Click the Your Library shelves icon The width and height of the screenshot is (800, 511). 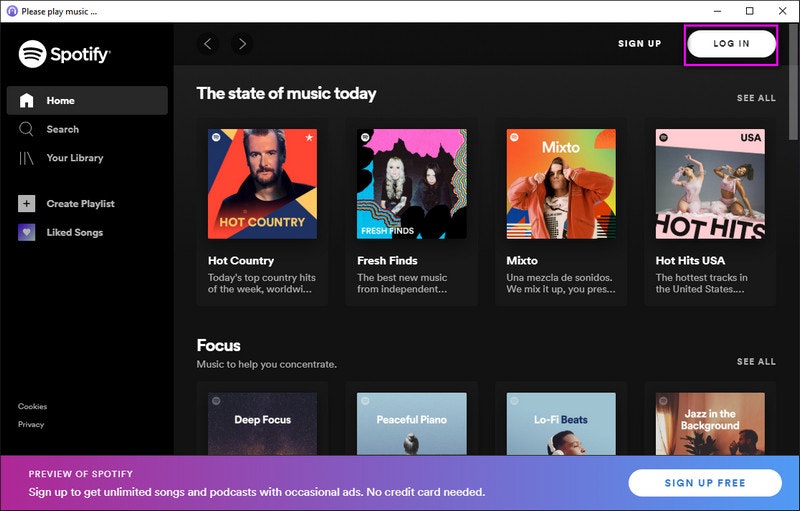26,158
